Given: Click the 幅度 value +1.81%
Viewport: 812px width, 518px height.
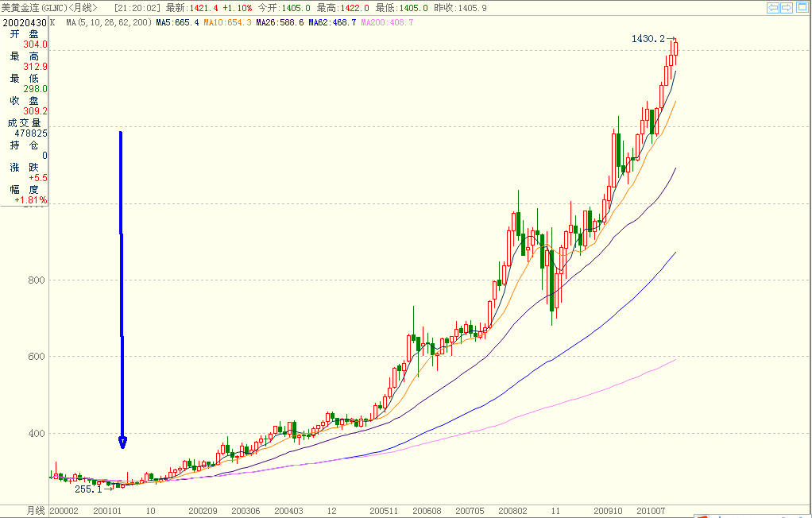Looking at the screenshot, I should pyautogui.click(x=30, y=200).
